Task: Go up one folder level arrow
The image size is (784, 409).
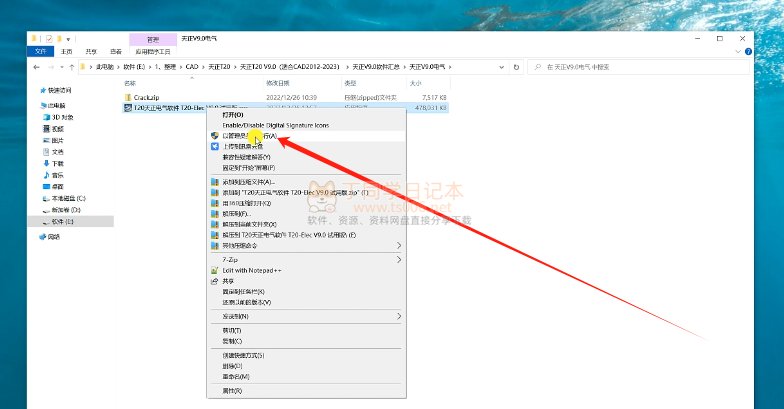Action: [x=72, y=67]
